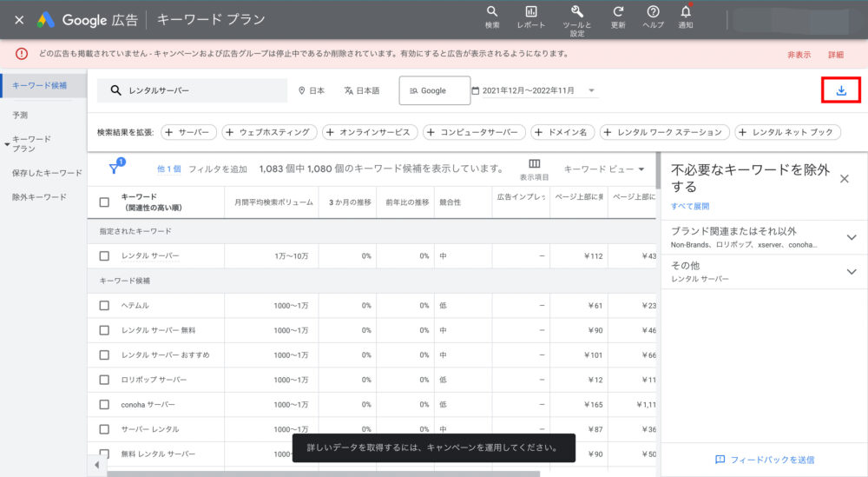Click フィードバックを送信 link text
Viewport: 868px width, 477px height.
773,460
